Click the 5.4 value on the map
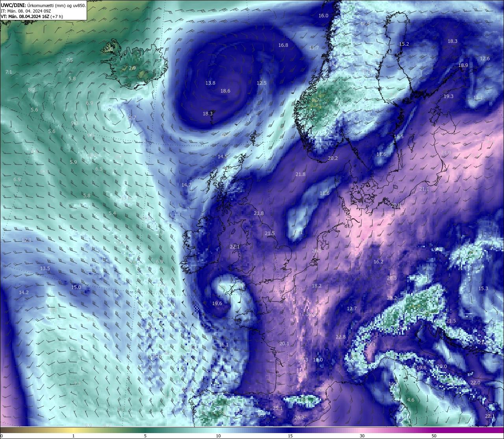This screenshot has width=504, height=439. [x=112, y=213]
